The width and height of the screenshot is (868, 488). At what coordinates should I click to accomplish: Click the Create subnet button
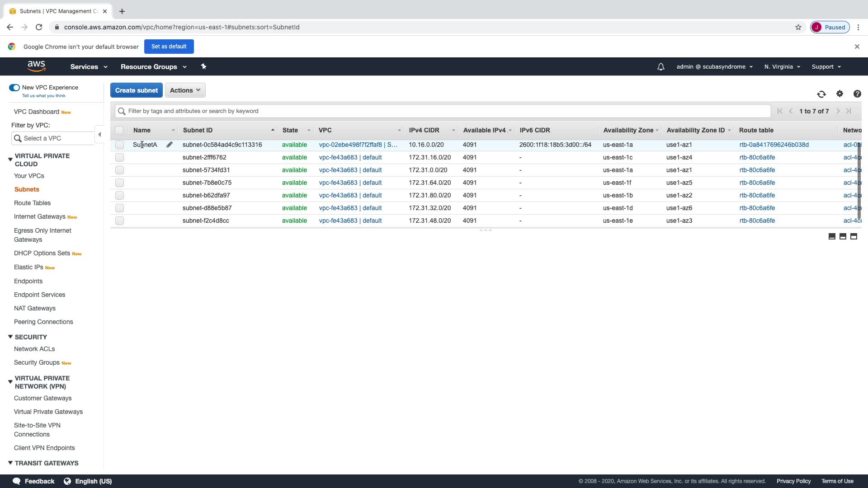pyautogui.click(x=136, y=90)
